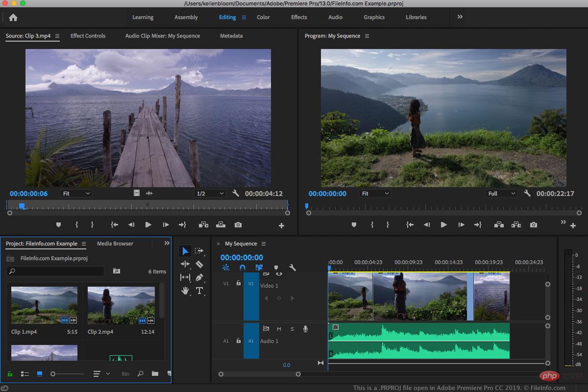Mark In point in Source monitor

coord(76,225)
